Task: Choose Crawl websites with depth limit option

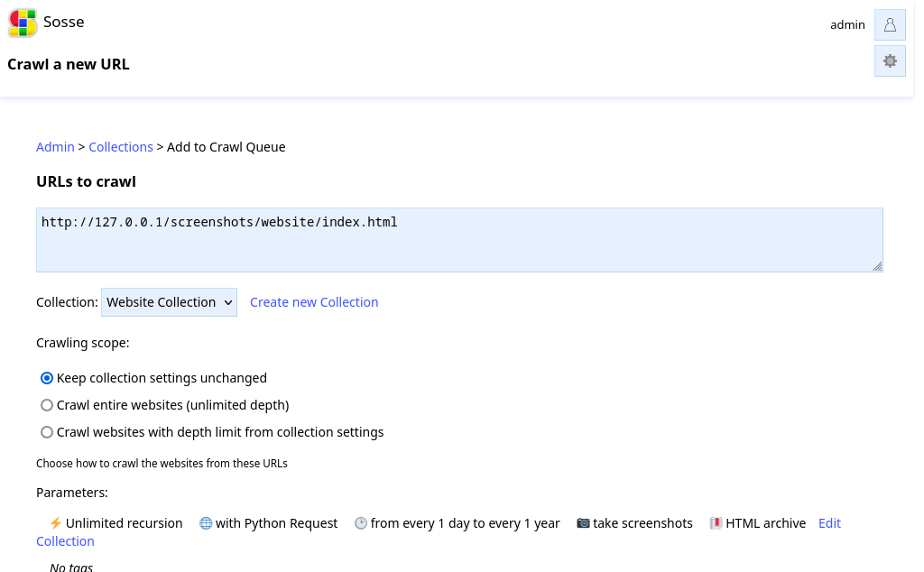Action: [47, 432]
